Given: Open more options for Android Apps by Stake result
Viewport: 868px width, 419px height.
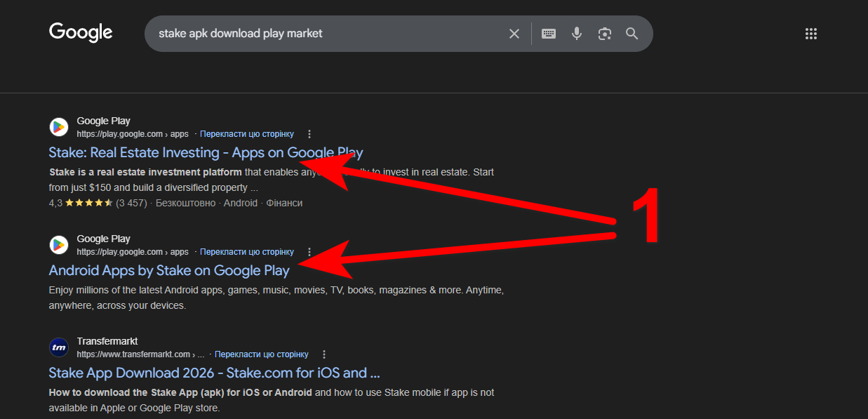Looking at the screenshot, I should 309,252.
